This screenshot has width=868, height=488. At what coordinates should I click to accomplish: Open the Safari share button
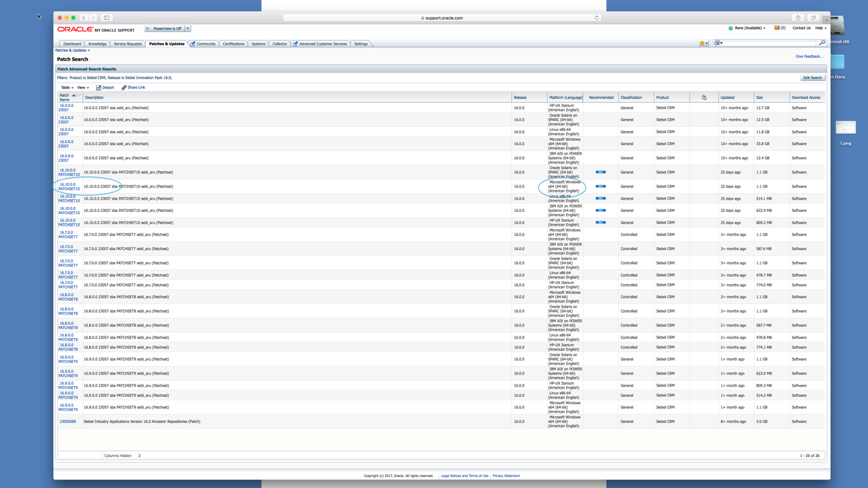[x=798, y=18]
